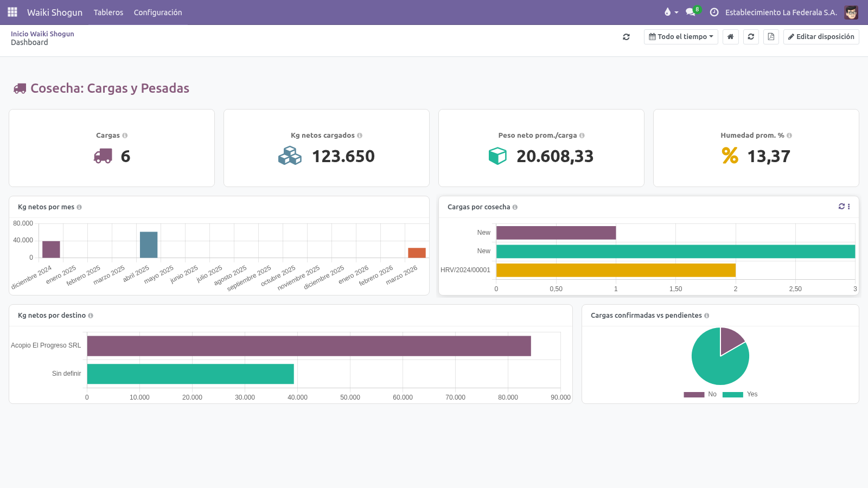Click info icon next to Cargas por cosecha
868x488 pixels.
click(515, 207)
